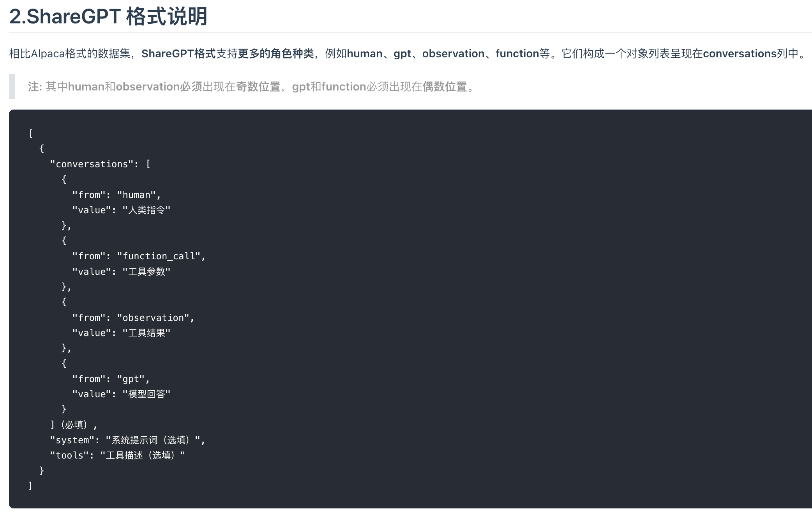Click the final closing ']' bracket in the code
The image size is (812, 517).
click(x=30, y=486)
